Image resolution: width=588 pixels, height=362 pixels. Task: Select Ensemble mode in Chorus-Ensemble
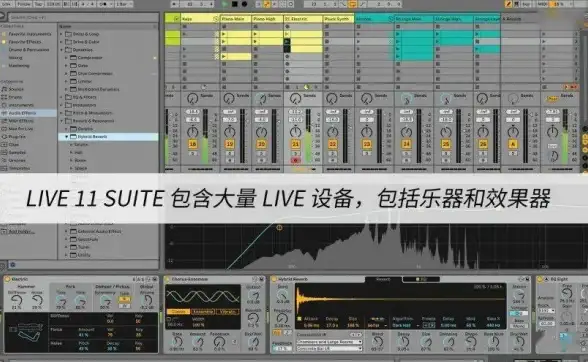tap(203, 312)
